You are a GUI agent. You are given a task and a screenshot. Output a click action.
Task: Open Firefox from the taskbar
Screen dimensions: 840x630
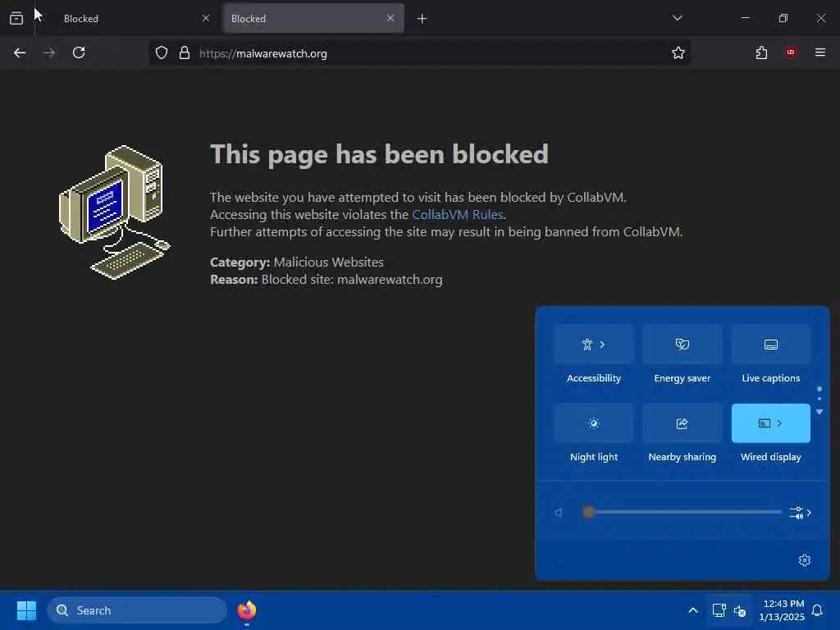(247, 610)
